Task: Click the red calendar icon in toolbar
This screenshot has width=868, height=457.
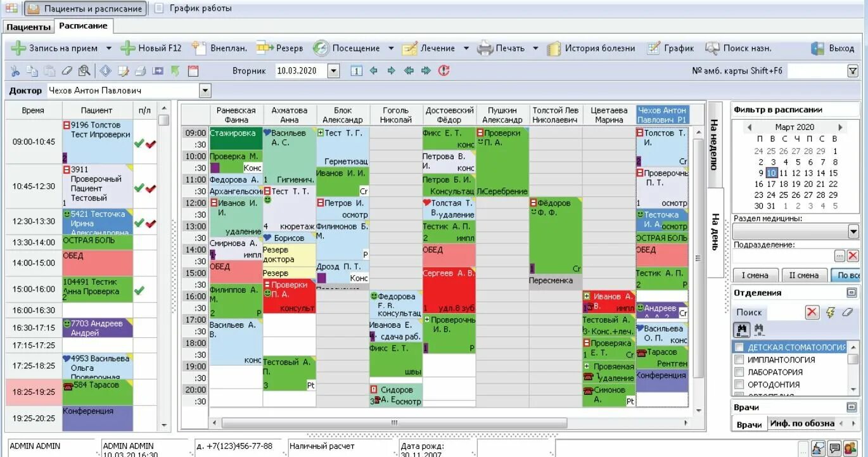Action: point(193,71)
